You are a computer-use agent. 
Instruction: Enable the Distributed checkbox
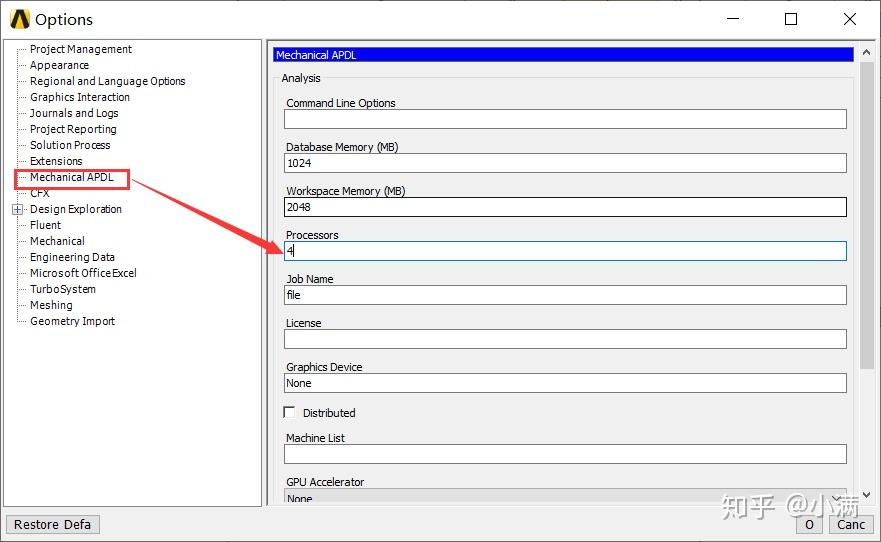pos(289,413)
